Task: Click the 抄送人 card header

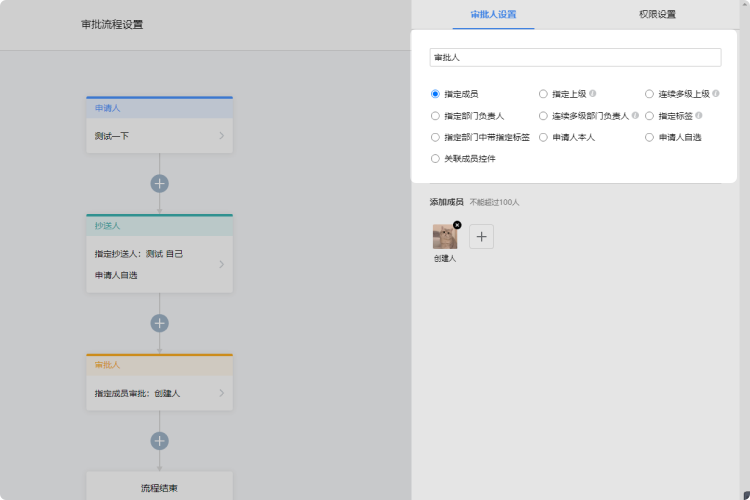Action: point(159,225)
